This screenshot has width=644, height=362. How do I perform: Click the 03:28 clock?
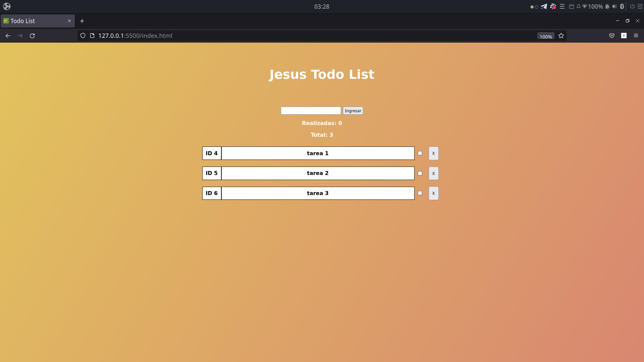click(322, 7)
